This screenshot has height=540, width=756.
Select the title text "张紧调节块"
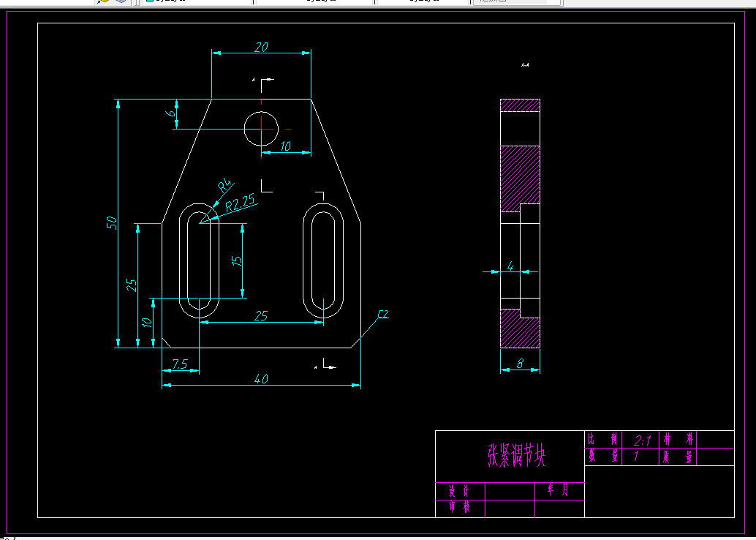click(x=516, y=455)
